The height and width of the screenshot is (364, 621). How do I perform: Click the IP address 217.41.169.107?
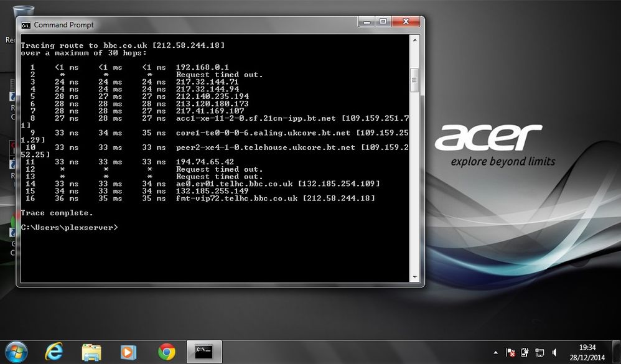(x=210, y=111)
